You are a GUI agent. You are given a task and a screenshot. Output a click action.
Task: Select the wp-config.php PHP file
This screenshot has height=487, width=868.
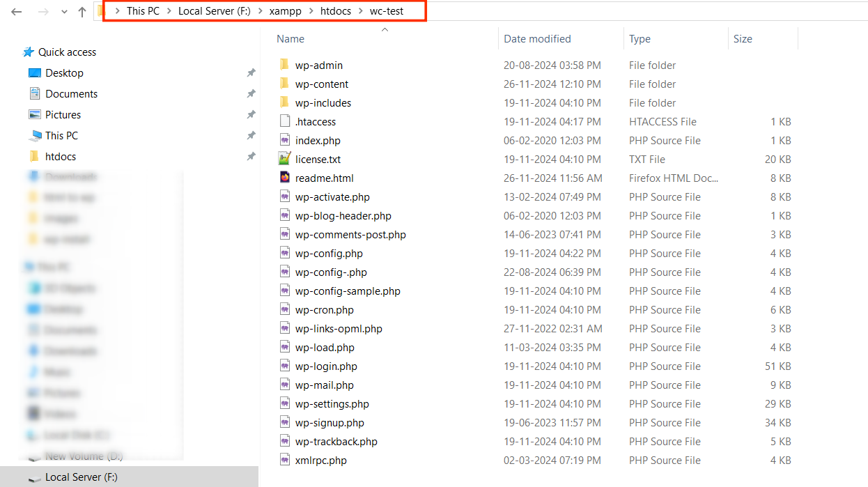(324, 253)
